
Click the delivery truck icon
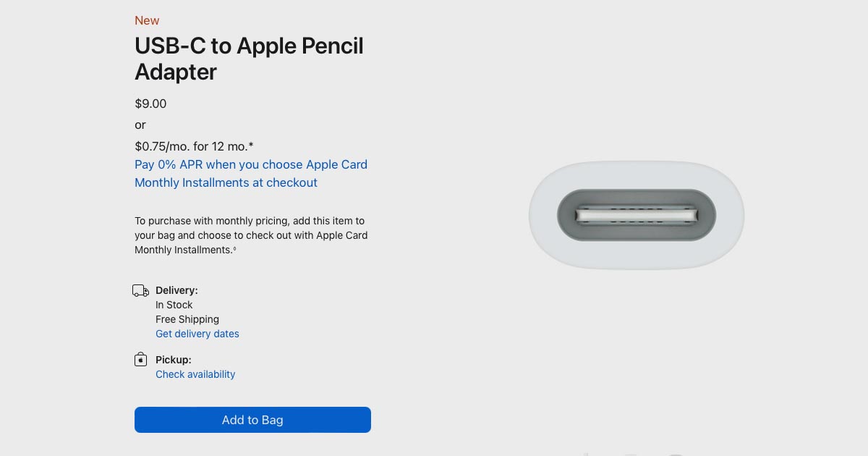pos(140,291)
